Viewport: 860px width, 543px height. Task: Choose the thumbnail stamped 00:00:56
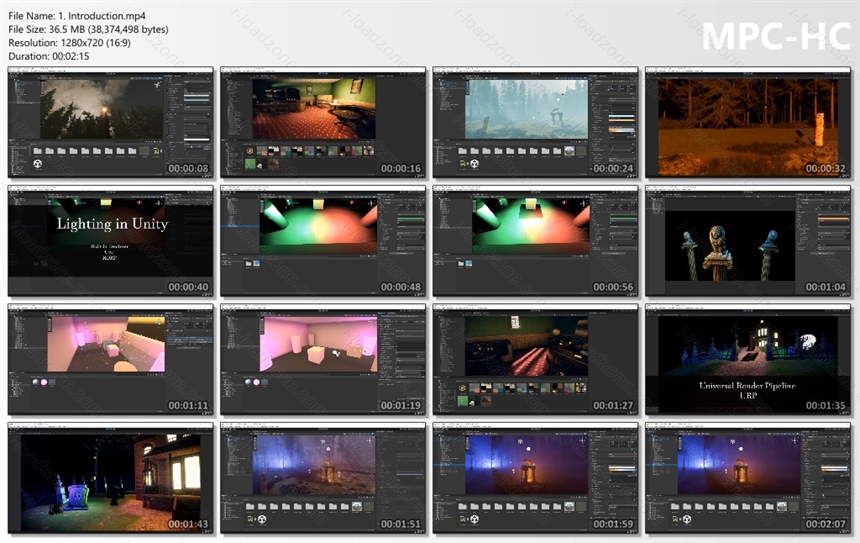click(x=535, y=241)
